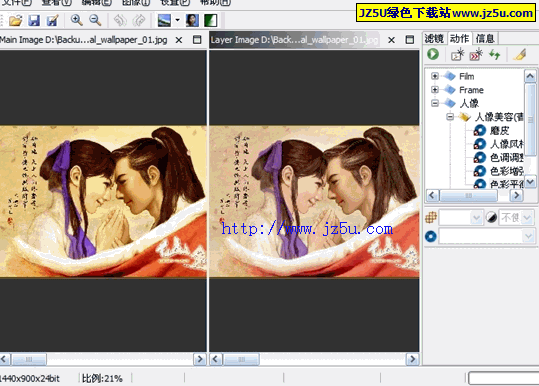Open the dropdown beside the pattern icon

point(476,218)
